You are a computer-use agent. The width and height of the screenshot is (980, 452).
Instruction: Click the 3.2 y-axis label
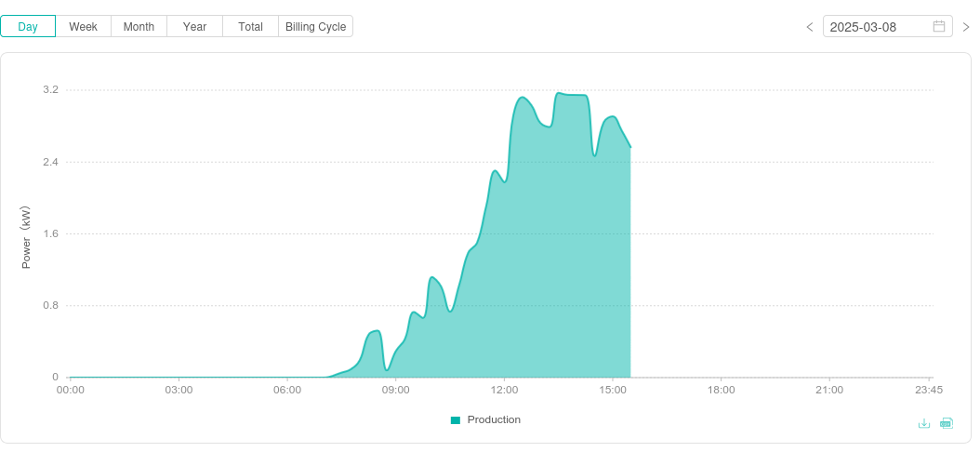50,89
